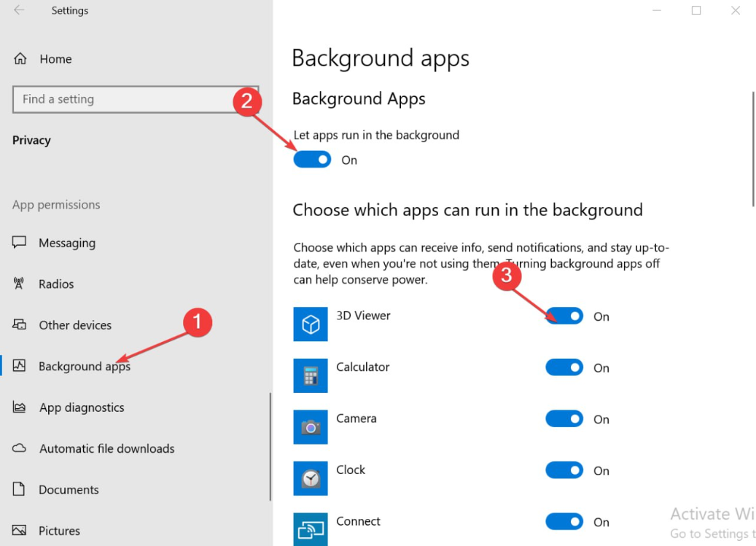
Task: Turn off Let apps run in background
Action: click(312, 160)
